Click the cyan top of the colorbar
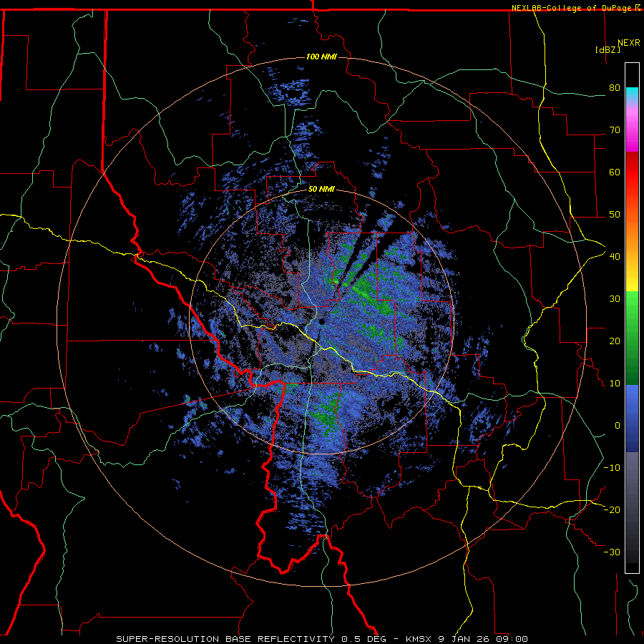 pyautogui.click(x=632, y=91)
